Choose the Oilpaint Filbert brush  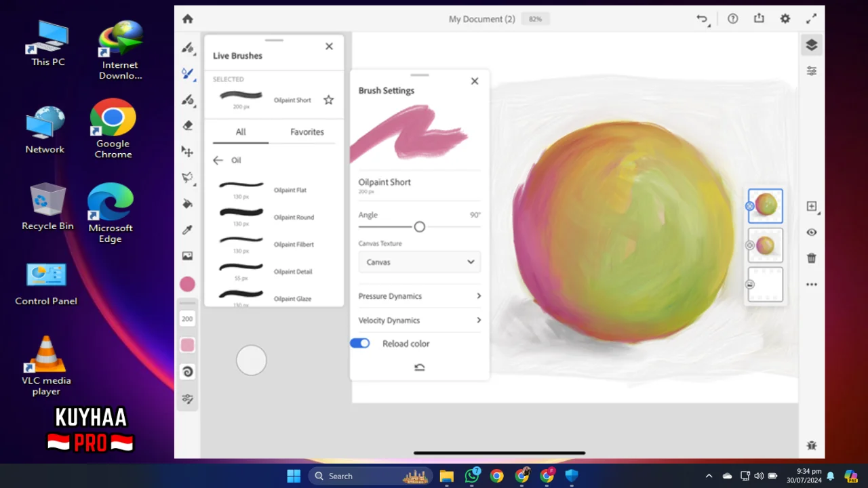273,243
